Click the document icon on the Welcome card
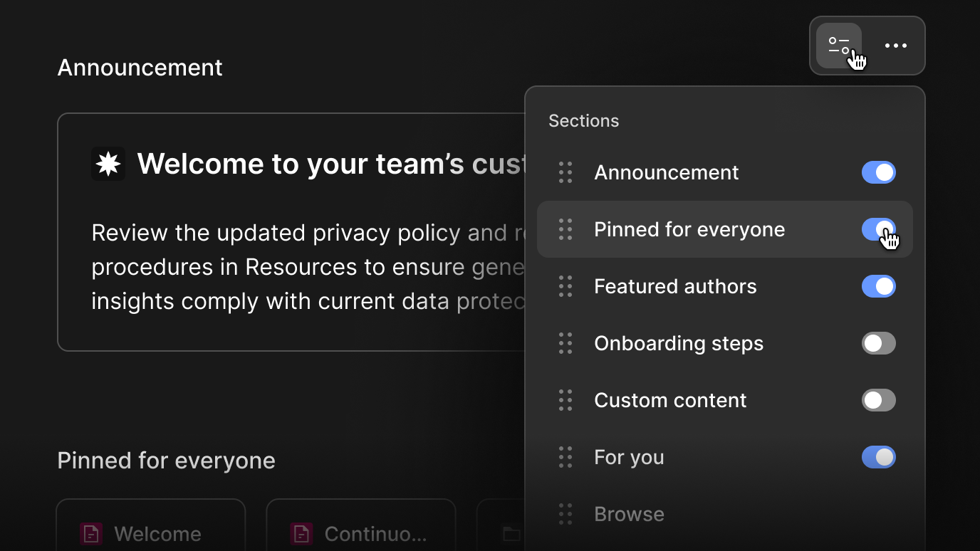The height and width of the screenshot is (551, 980). pyautogui.click(x=91, y=533)
